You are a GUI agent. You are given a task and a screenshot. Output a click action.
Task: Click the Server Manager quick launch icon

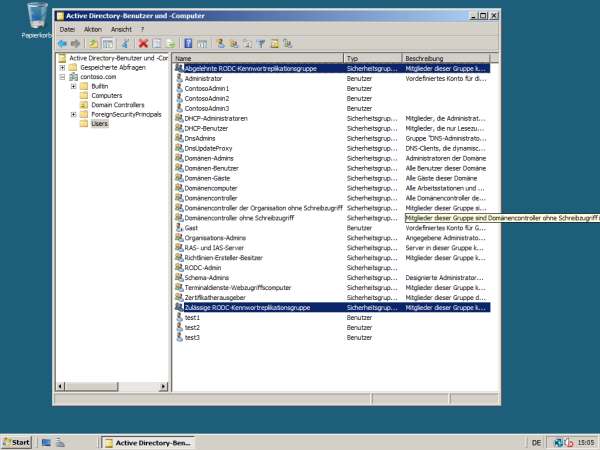click(x=60, y=442)
